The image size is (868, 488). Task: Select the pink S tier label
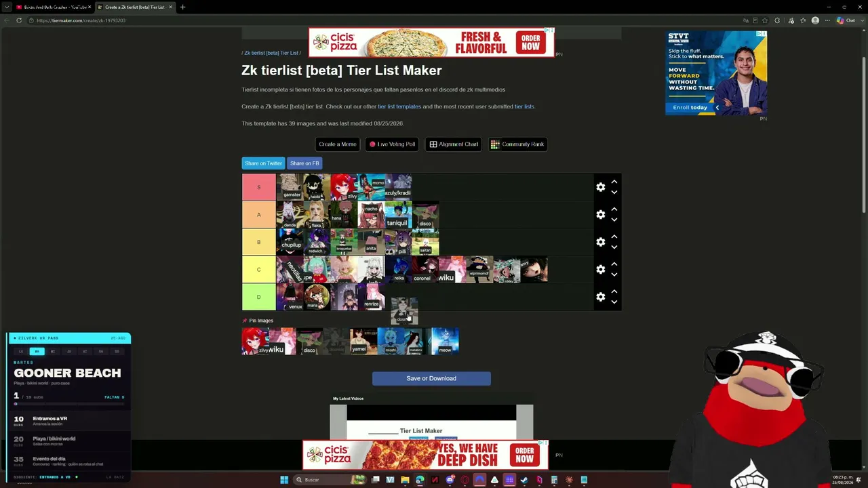(258, 187)
